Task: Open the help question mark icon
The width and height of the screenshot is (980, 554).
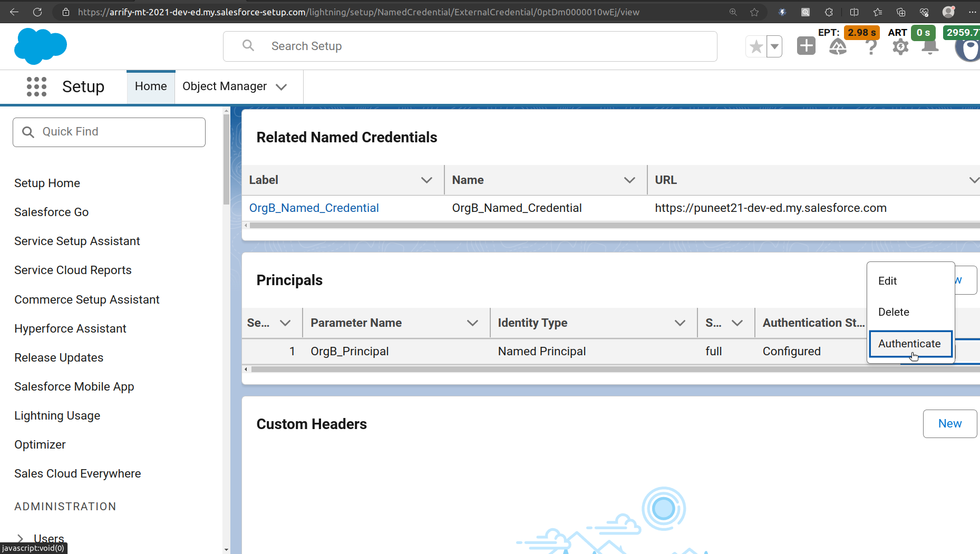Action: 871,47
